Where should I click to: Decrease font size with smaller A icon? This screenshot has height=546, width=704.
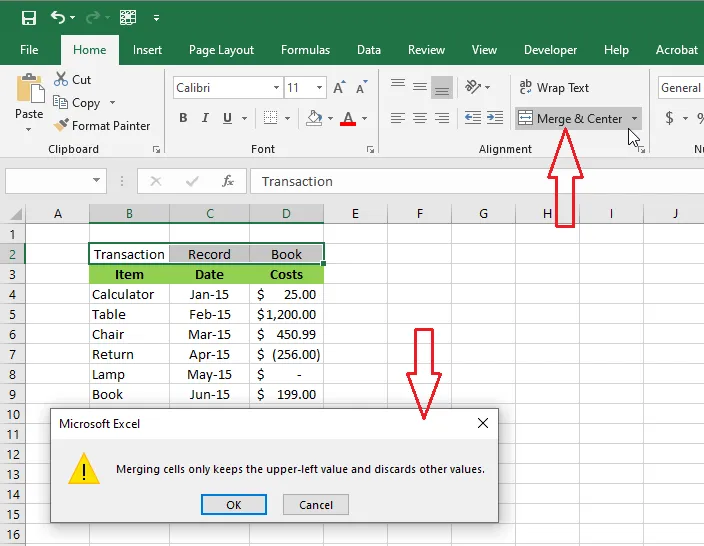click(361, 87)
